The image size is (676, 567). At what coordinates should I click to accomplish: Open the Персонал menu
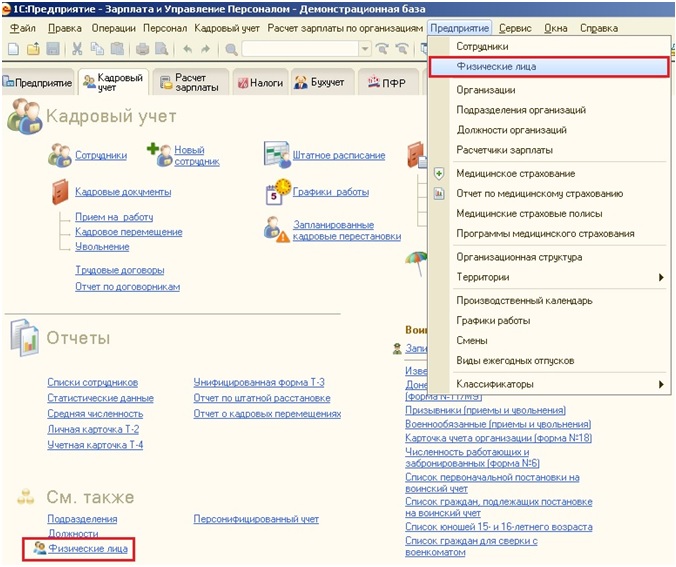pos(165,28)
